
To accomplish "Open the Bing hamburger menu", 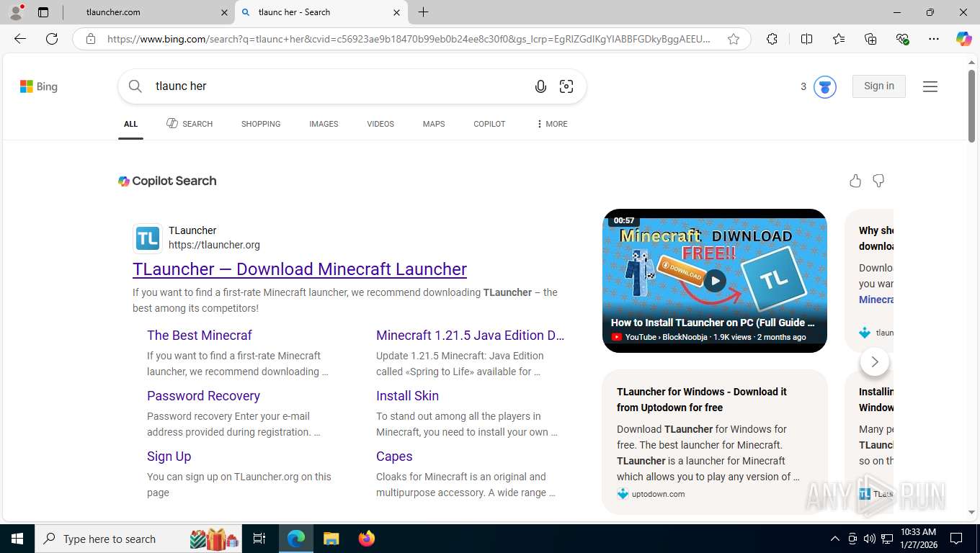I will (x=930, y=86).
